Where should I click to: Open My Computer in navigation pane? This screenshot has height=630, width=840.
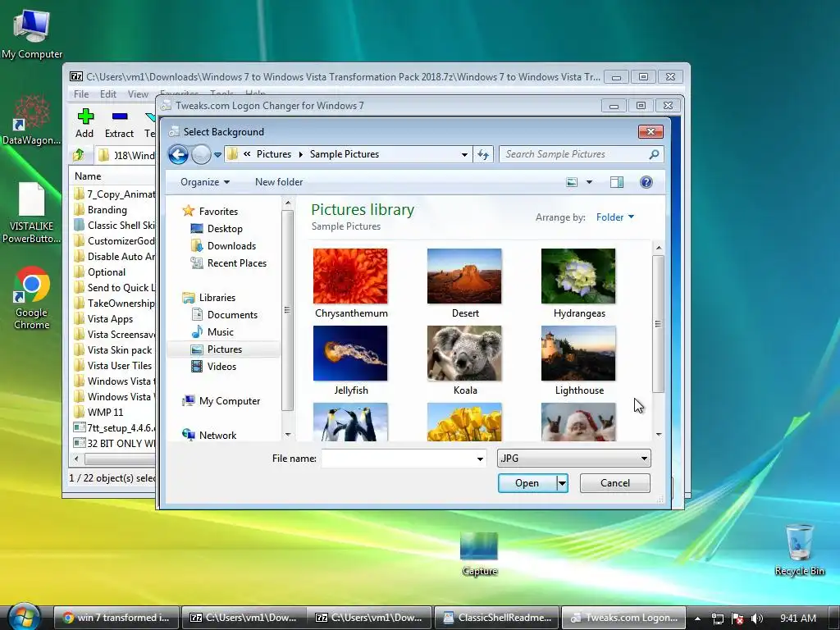[x=221, y=400]
